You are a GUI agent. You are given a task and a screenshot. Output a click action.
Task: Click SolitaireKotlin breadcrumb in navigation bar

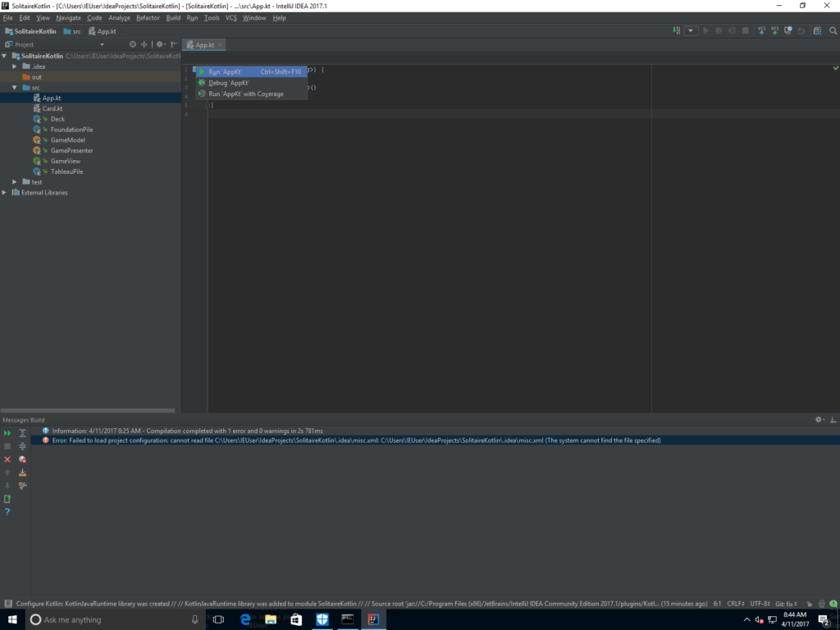pos(30,31)
